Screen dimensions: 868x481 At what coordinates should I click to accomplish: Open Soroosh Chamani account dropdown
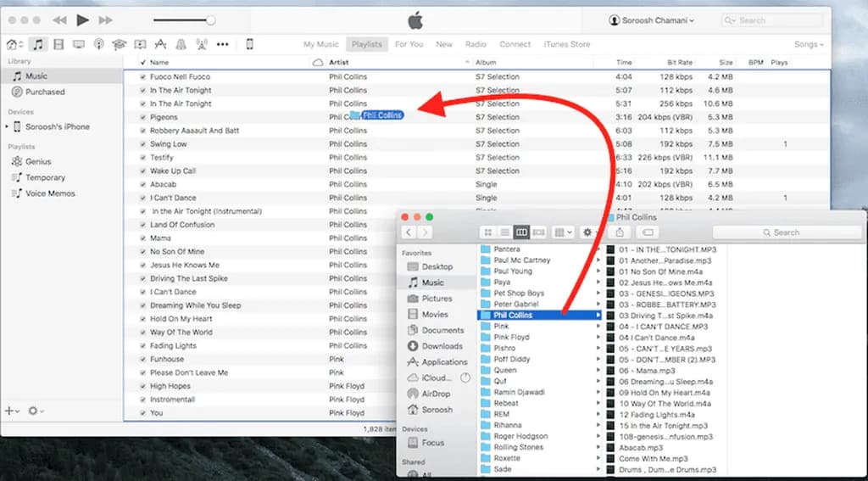coord(651,20)
